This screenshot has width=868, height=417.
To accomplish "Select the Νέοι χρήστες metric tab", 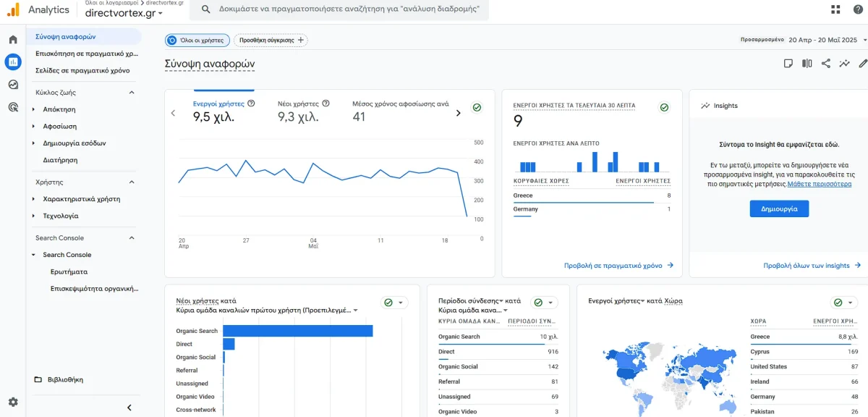I will tap(304, 111).
